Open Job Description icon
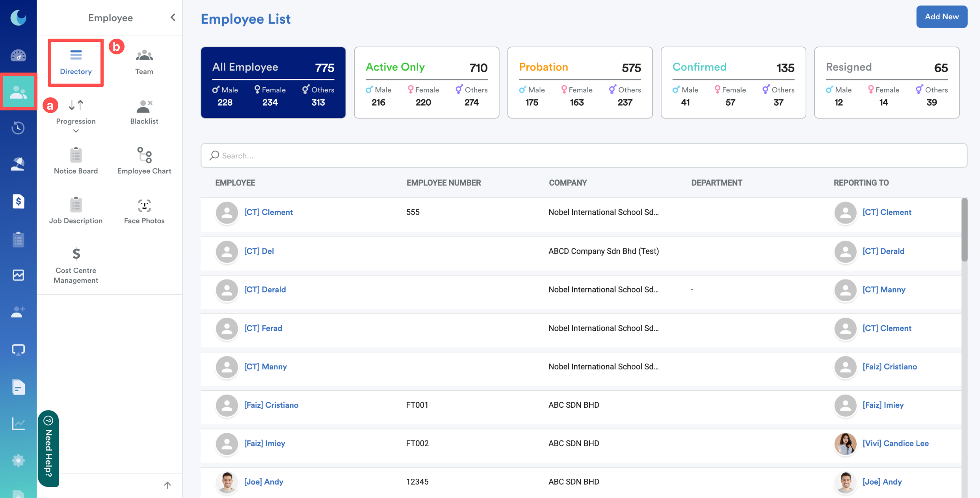980x498 pixels. click(76, 206)
